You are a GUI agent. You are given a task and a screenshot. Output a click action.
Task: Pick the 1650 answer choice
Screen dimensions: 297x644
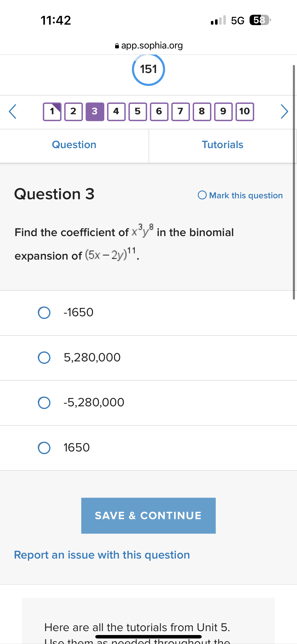[44, 448]
